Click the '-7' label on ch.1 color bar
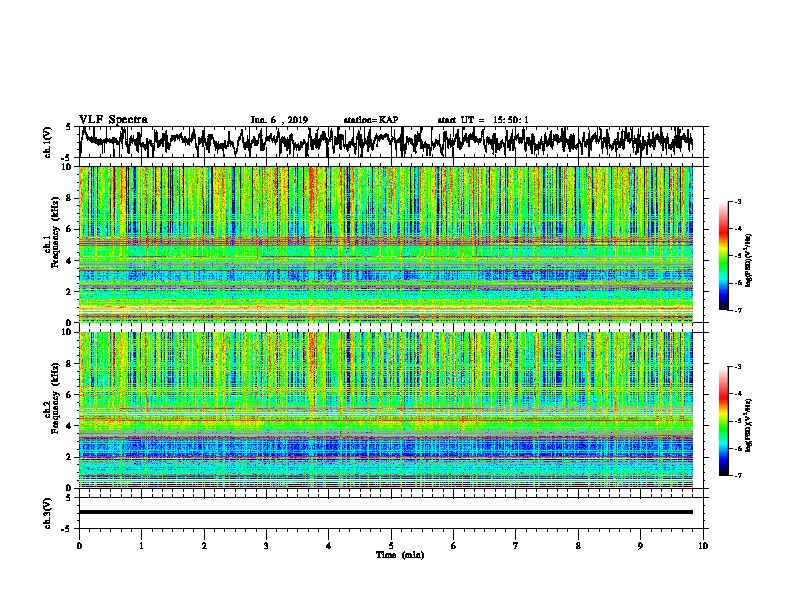 (x=737, y=310)
